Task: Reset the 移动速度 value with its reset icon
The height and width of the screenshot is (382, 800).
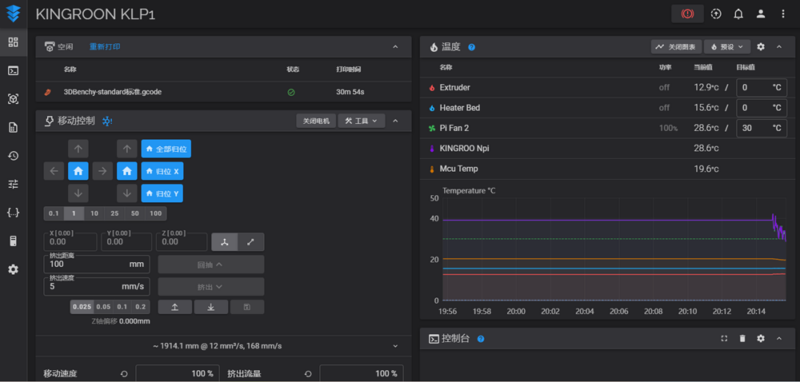Action: click(124, 374)
